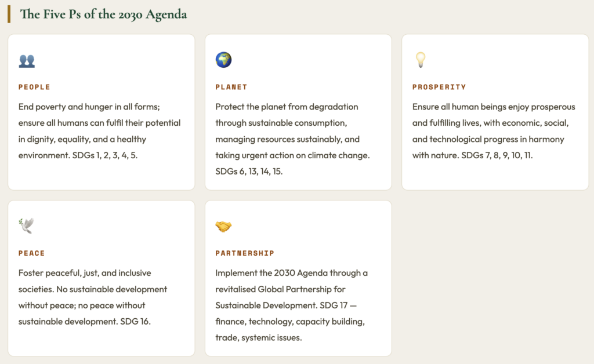The width and height of the screenshot is (594, 364).
Task: Select the PEACE card heading
Action: (x=31, y=253)
